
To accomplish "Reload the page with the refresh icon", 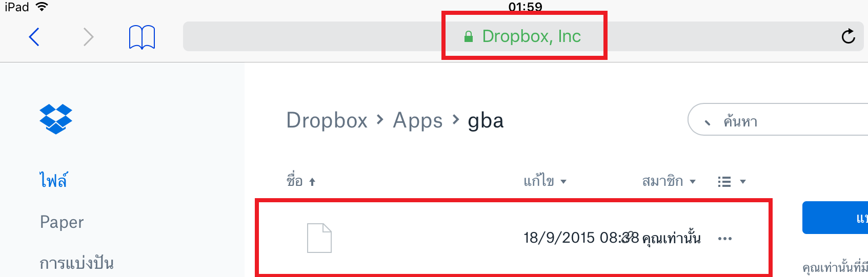I will (x=849, y=36).
